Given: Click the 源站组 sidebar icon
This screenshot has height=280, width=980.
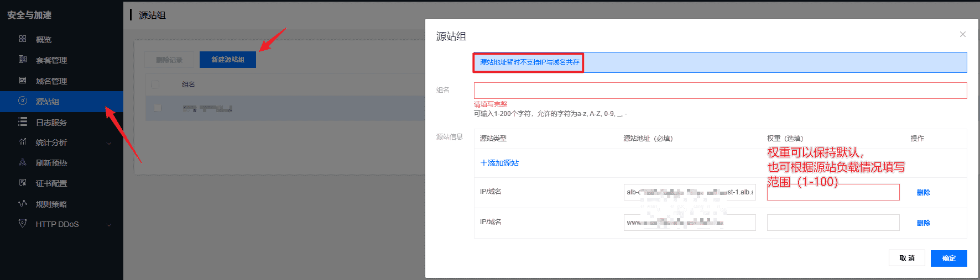Looking at the screenshot, I should (x=23, y=101).
